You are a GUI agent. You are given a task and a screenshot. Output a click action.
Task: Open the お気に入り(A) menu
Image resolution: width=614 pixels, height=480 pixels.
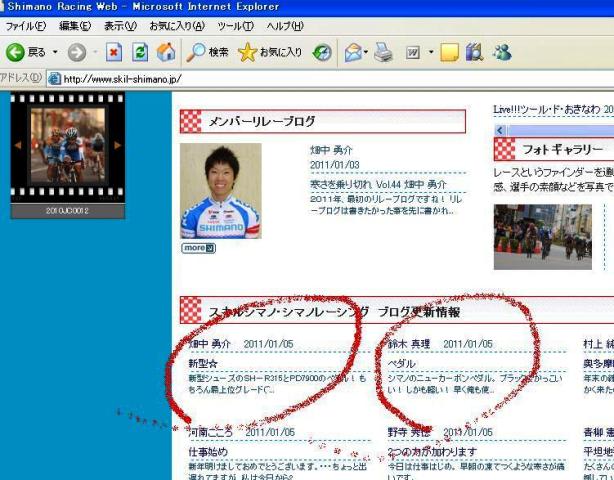(177, 26)
